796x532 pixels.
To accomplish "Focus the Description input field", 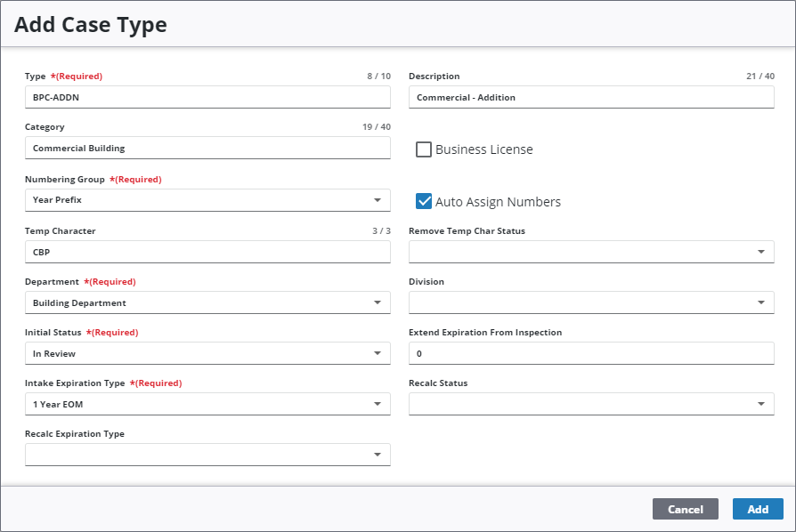I will tap(591, 97).
